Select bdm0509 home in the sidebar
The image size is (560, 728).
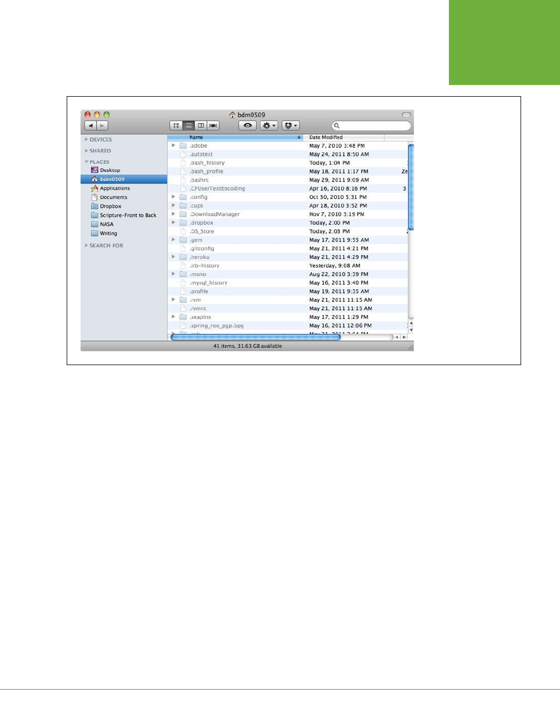point(124,179)
